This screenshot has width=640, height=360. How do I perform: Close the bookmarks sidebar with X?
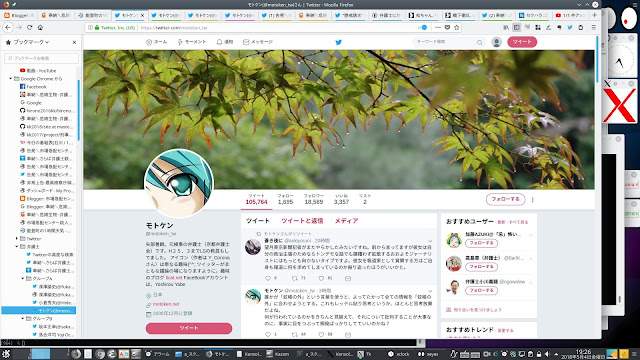click(74, 42)
